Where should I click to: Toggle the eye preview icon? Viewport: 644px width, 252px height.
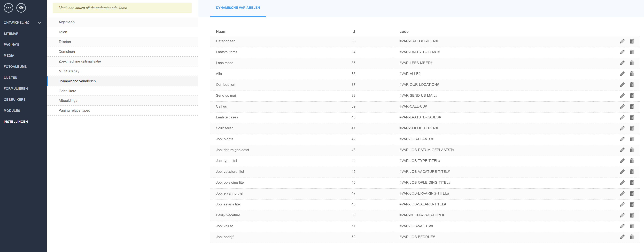pos(21,8)
